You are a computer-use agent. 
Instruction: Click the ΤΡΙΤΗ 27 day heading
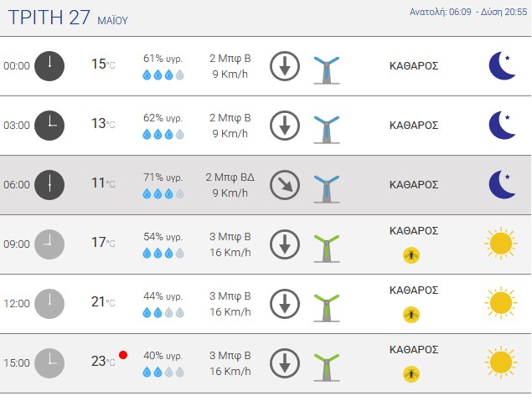pos(49,18)
